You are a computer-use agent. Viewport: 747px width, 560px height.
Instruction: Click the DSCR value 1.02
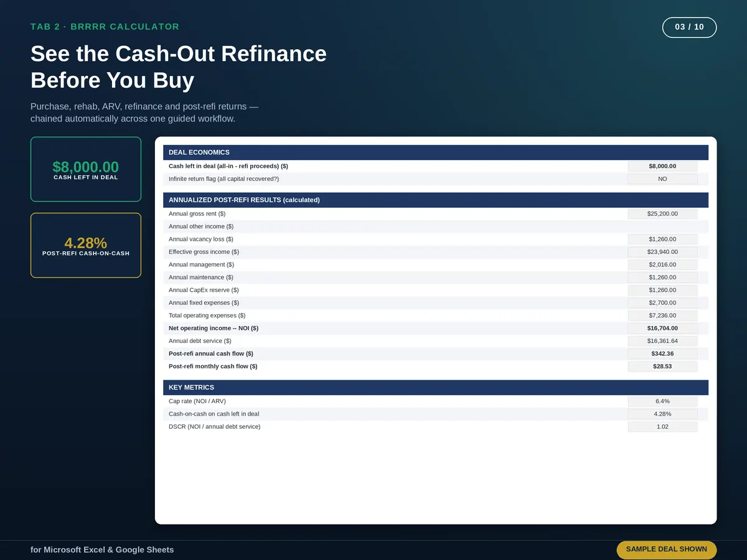click(662, 427)
